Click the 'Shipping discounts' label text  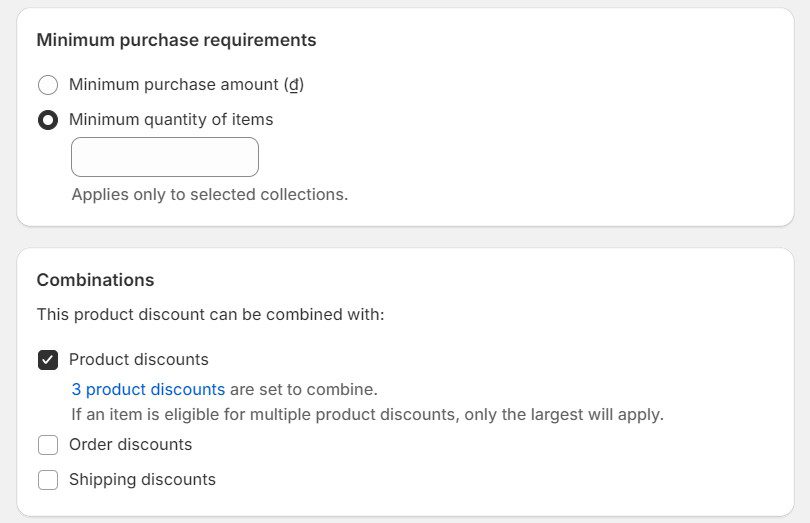142,480
